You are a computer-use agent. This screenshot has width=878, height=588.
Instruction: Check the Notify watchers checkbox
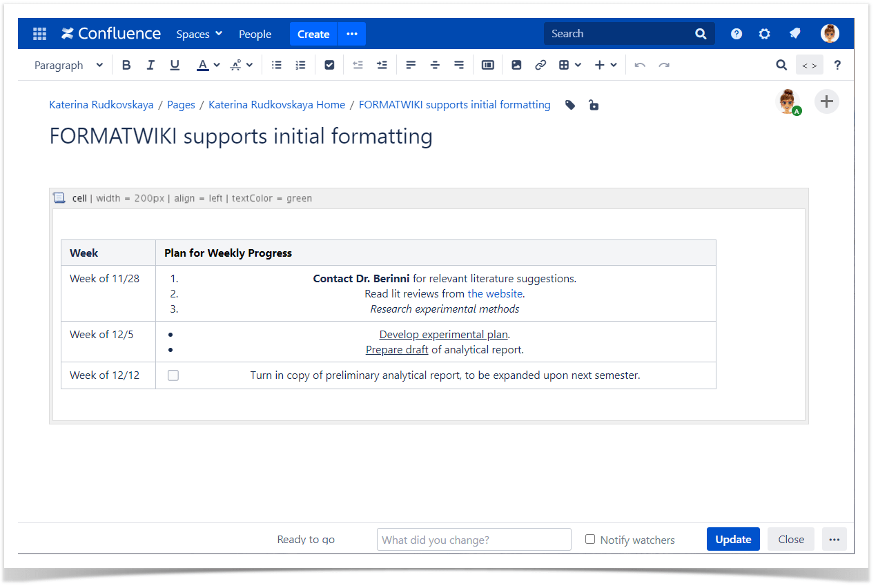tap(590, 539)
